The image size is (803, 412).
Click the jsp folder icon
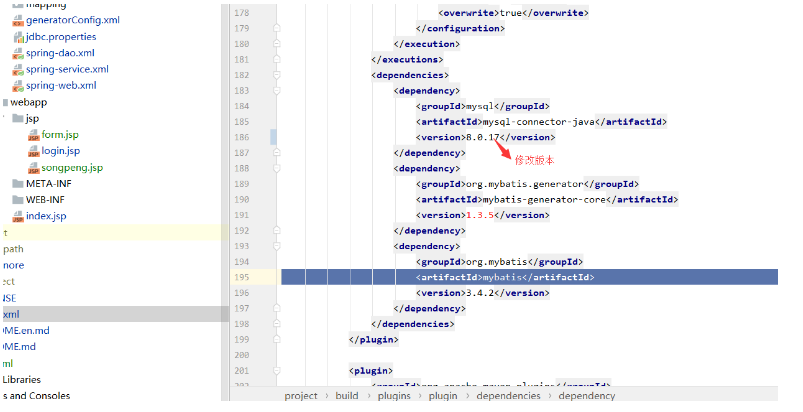(18, 118)
